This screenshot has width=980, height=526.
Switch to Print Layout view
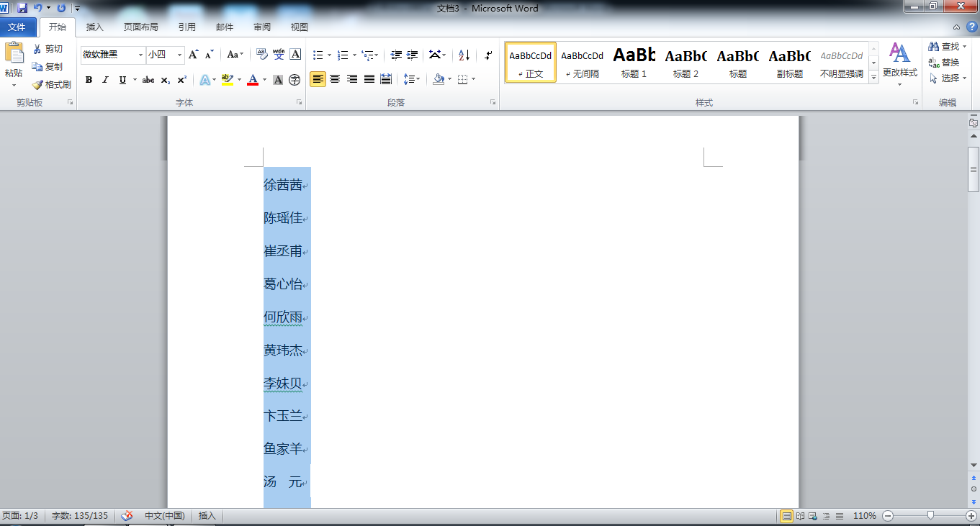click(x=787, y=516)
